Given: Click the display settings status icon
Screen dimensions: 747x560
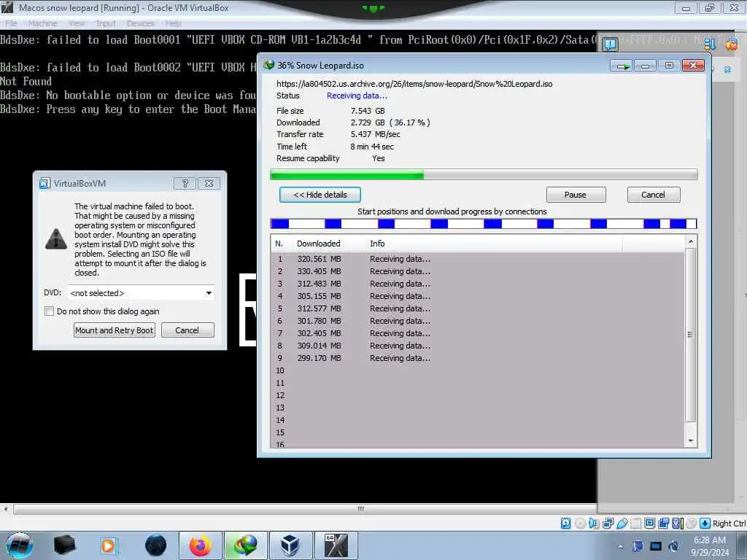Looking at the screenshot, I should [649, 524].
